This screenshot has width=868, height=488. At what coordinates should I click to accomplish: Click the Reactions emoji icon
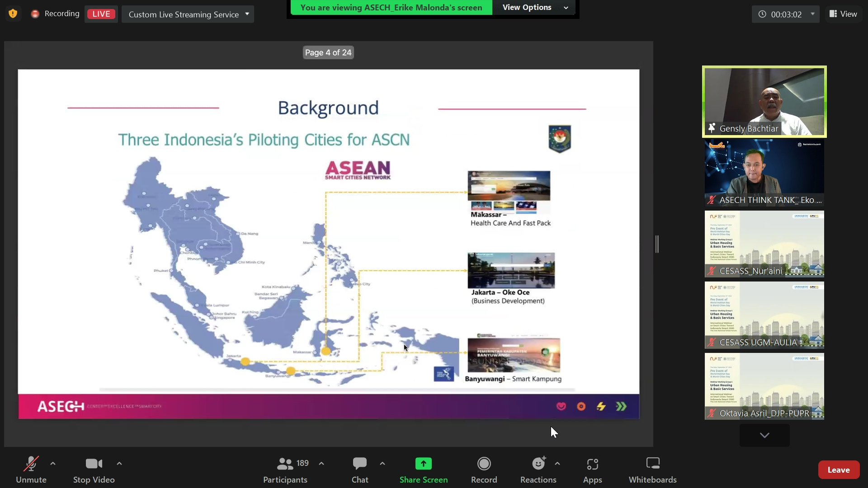coord(538,464)
